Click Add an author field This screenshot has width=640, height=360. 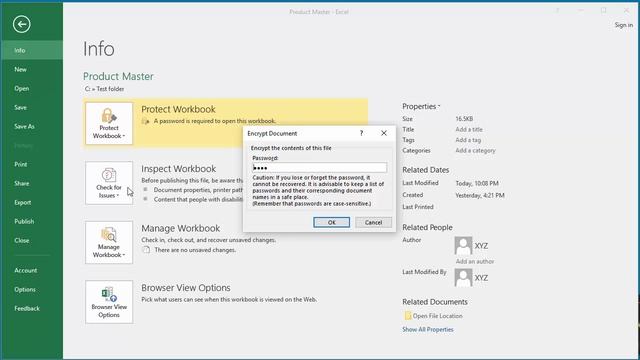(x=475, y=261)
